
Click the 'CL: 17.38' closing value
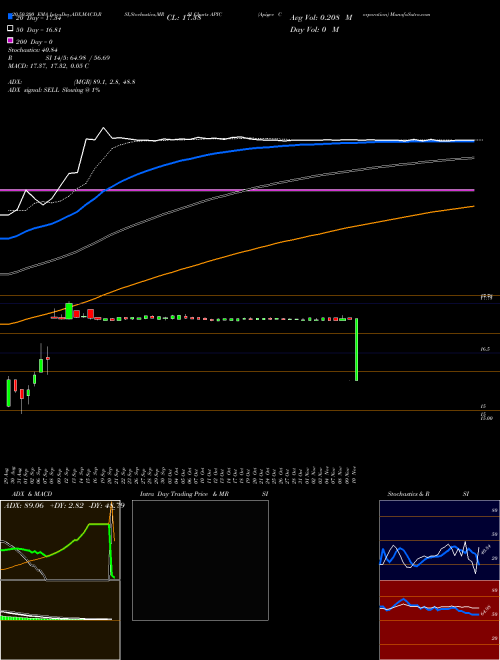click(183, 18)
